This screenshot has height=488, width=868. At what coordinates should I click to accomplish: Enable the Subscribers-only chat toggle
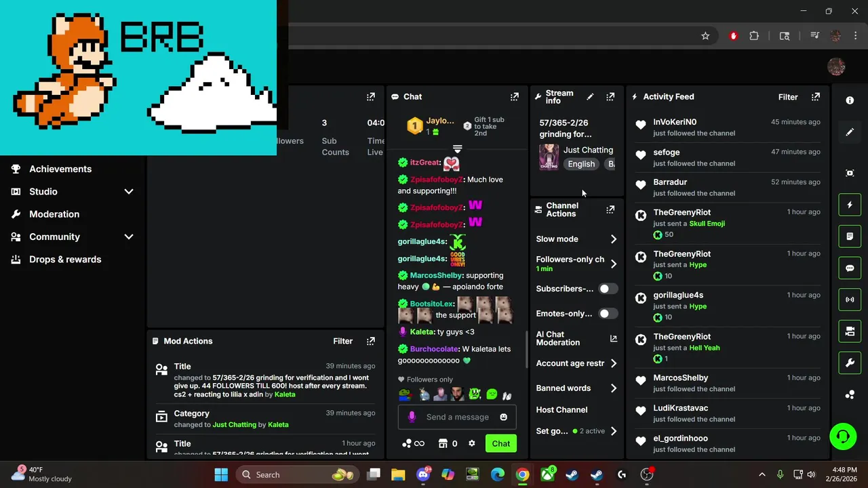608,289
